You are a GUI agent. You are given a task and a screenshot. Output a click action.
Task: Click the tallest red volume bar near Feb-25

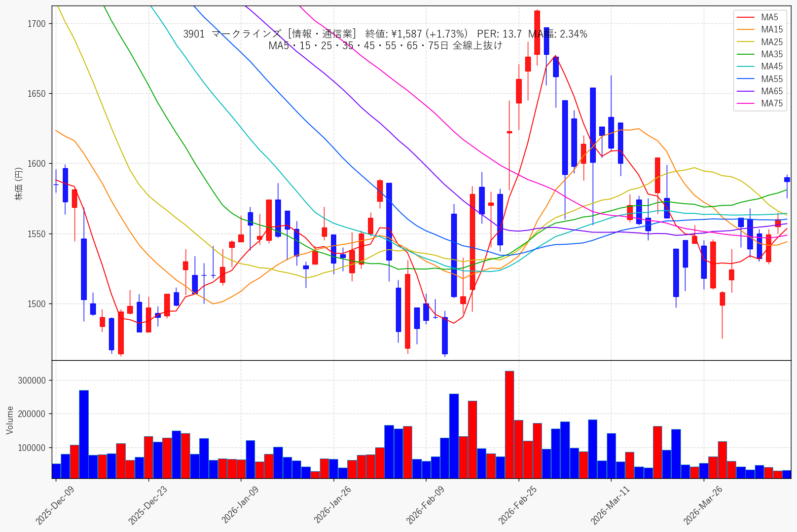click(x=510, y=425)
